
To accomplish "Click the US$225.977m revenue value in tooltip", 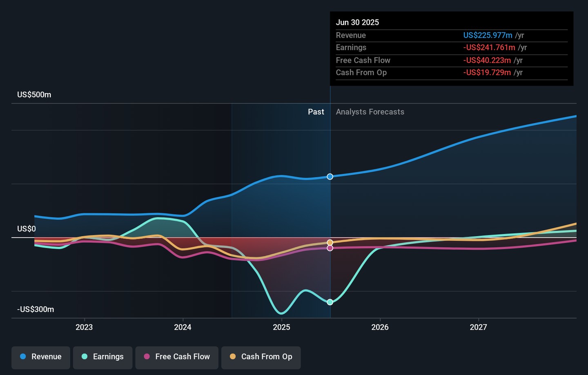I will (488, 36).
